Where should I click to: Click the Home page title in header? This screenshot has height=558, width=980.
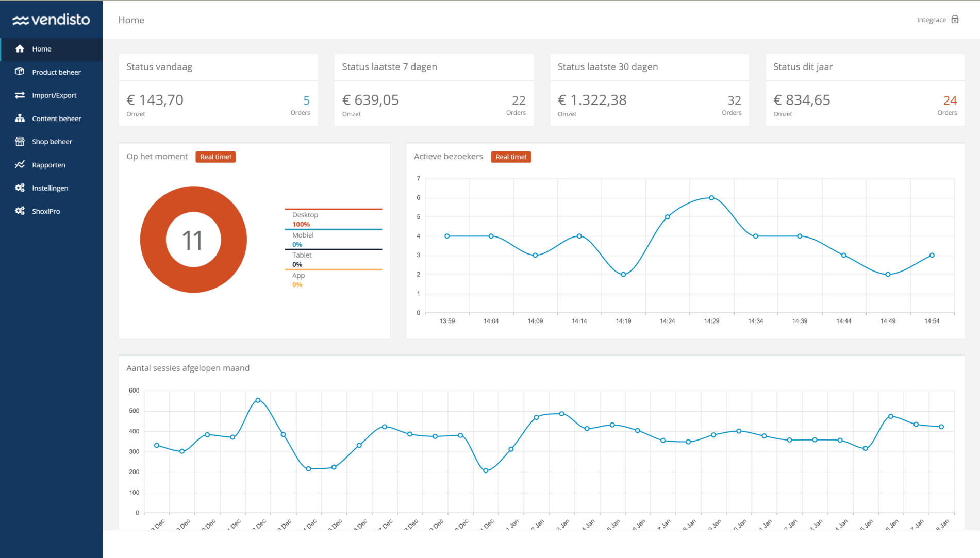pyautogui.click(x=131, y=20)
